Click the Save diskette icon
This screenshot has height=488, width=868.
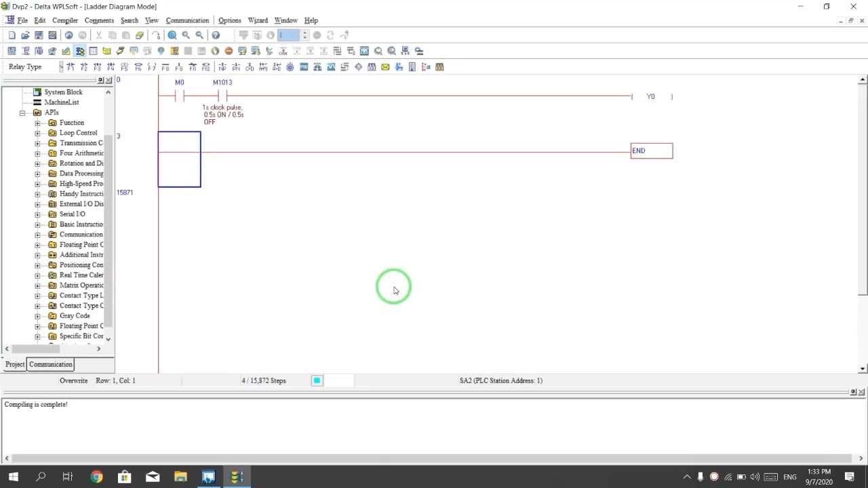[x=39, y=35]
